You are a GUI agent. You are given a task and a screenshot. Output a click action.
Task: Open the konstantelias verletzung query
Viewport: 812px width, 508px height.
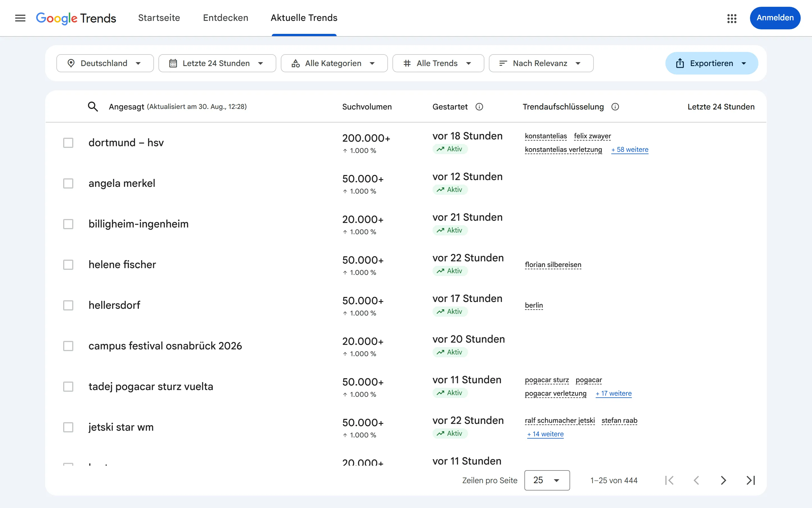[563, 150]
